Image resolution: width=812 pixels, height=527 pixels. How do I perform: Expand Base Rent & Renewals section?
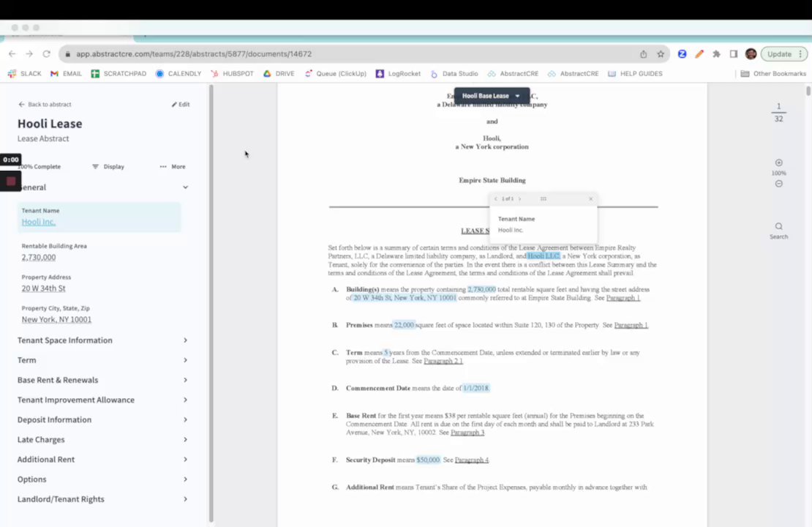click(102, 380)
